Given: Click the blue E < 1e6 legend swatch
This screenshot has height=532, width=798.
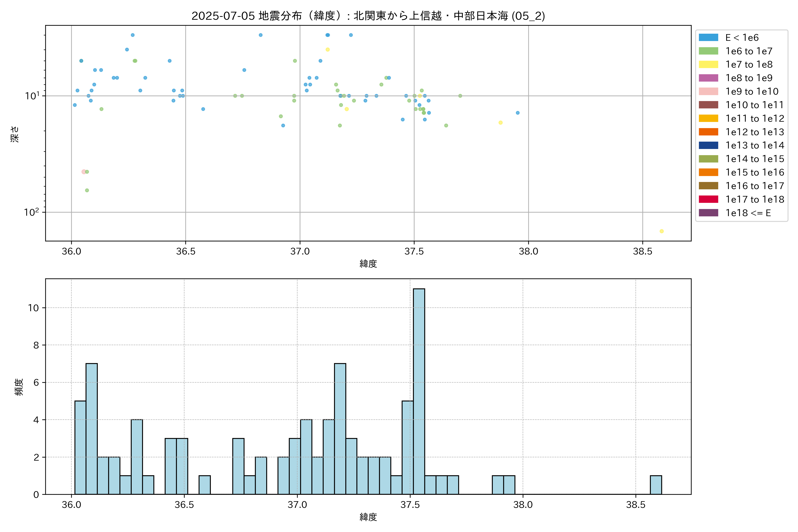Looking at the screenshot, I should click(708, 38).
